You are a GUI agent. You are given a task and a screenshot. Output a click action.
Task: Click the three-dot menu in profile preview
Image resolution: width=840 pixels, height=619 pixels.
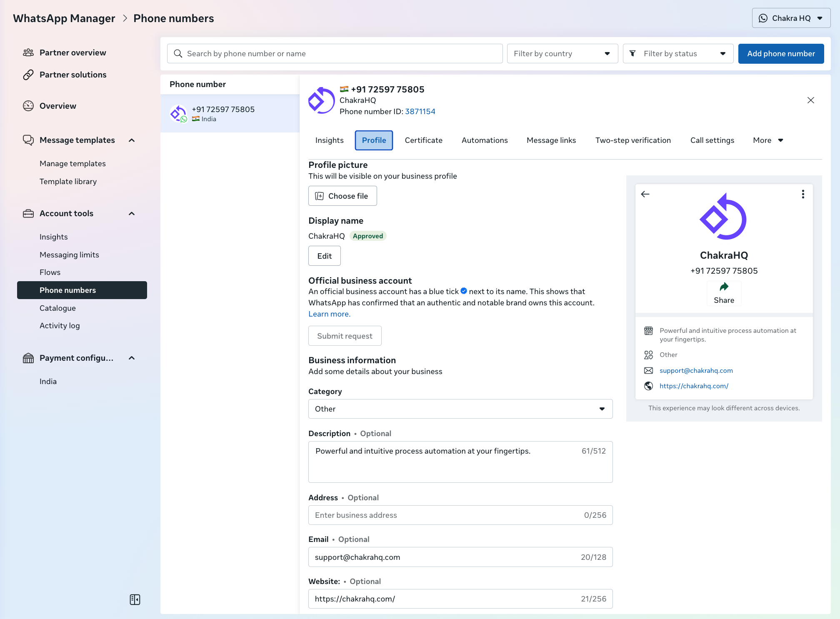[x=803, y=194]
